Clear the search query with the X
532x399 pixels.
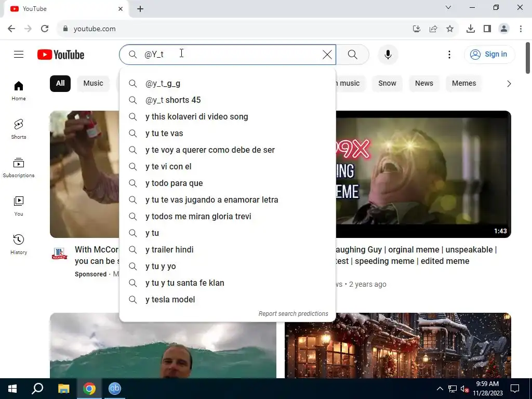click(327, 54)
